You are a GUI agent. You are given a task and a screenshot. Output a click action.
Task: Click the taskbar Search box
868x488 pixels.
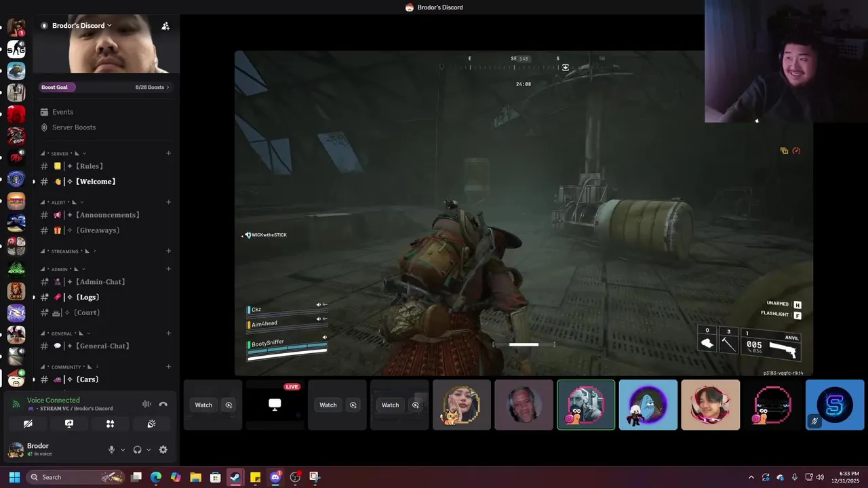pyautogui.click(x=75, y=477)
